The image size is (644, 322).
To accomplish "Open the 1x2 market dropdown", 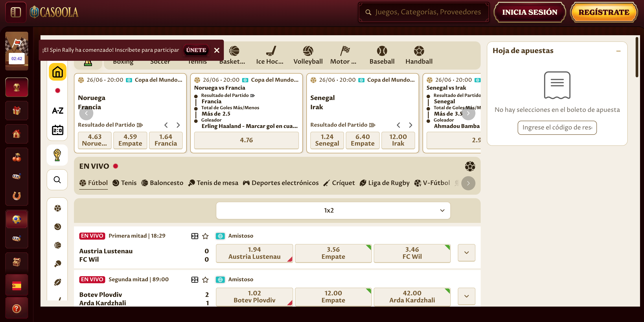I will click(x=333, y=210).
